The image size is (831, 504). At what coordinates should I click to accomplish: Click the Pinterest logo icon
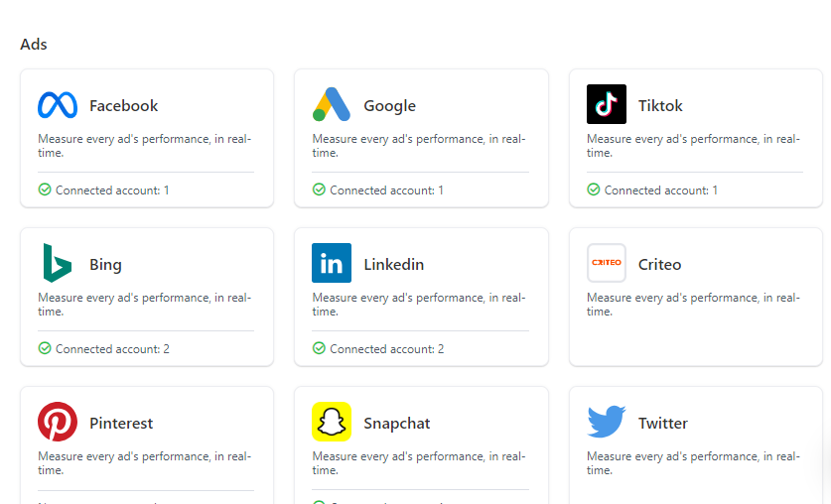tap(58, 423)
